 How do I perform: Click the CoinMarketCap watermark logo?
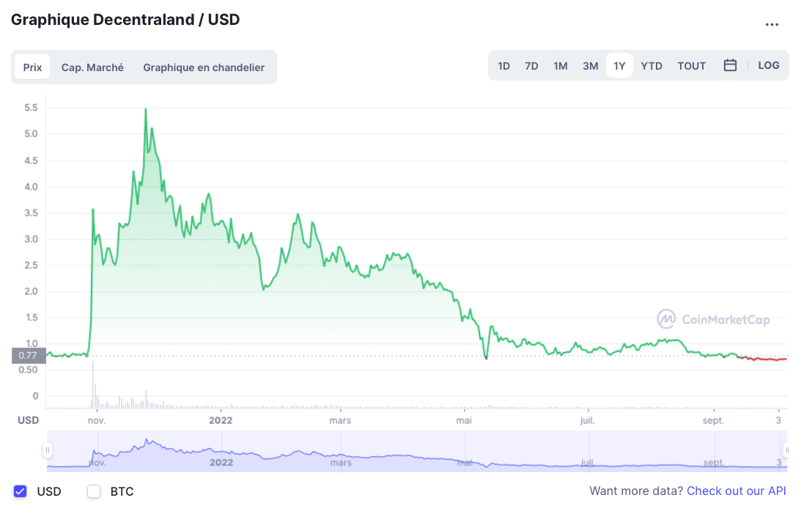[713, 319]
